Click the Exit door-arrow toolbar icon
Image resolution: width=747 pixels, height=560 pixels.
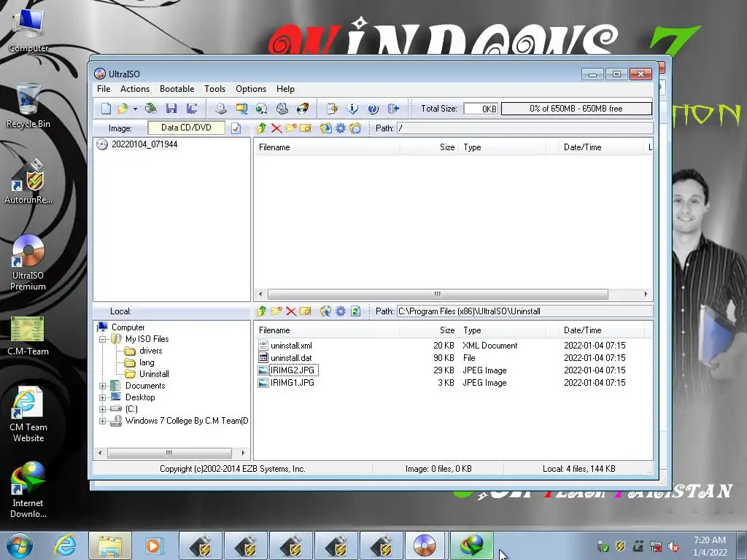pyautogui.click(x=393, y=109)
